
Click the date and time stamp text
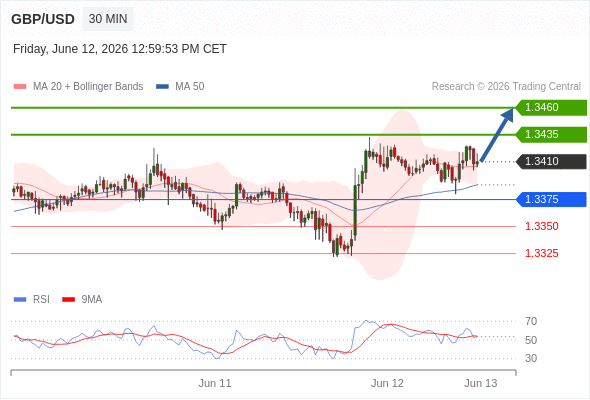coord(120,49)
